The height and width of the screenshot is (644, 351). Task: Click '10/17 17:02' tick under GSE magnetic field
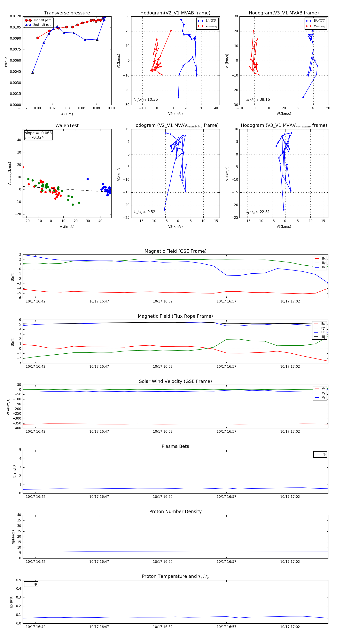click(290, 301)
